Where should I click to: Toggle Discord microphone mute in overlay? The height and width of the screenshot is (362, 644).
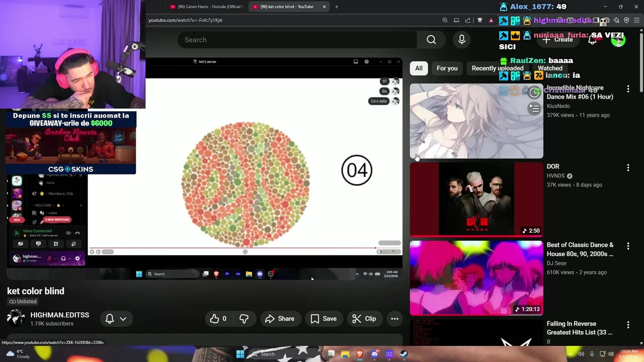point(49,258)
